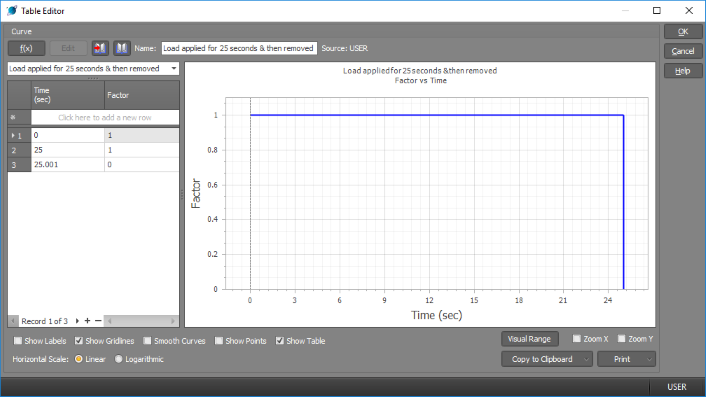Click the Visual Range button
This screenshot has width=706, height=397.
point(530,339)
